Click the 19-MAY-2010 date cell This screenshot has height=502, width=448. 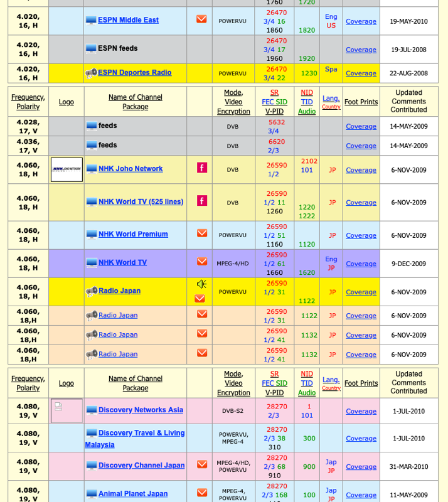(x=408, y=21)
